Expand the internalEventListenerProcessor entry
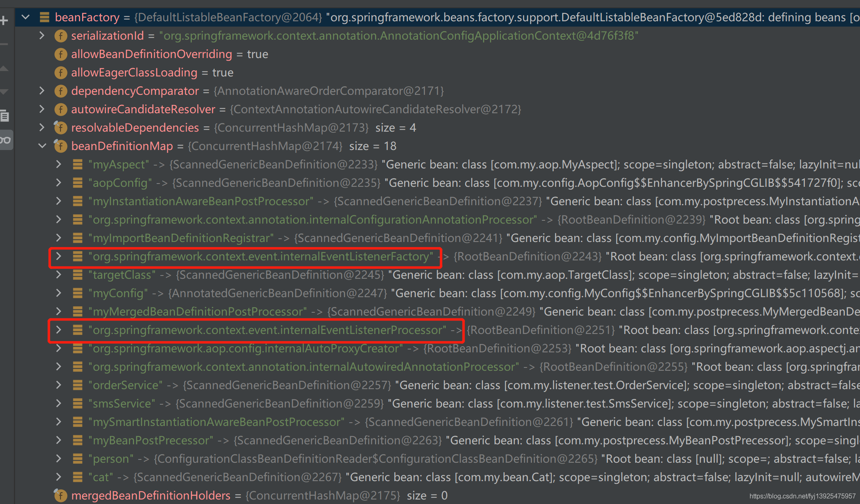 (x=58, y=330)
